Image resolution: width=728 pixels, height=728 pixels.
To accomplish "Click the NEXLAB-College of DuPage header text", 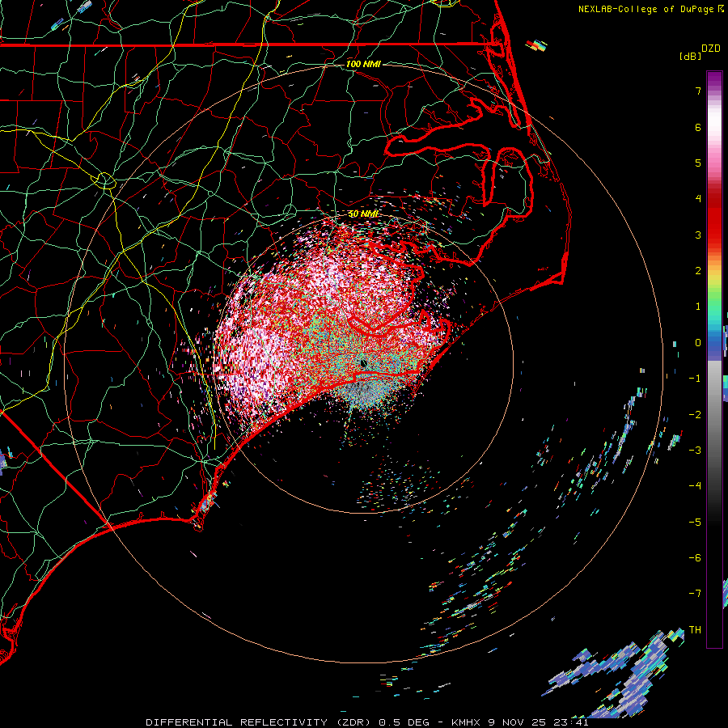I will (645, 9).
